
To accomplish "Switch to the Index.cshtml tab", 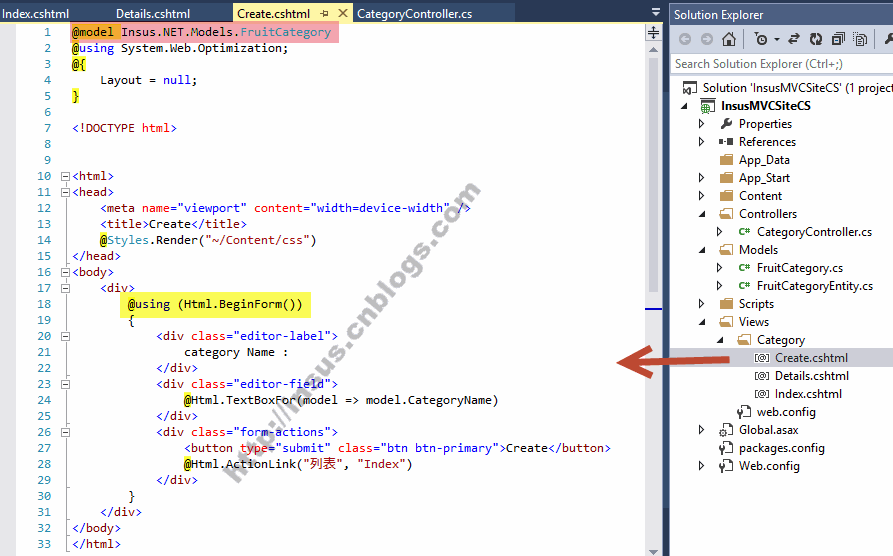I will click(35, 13).
